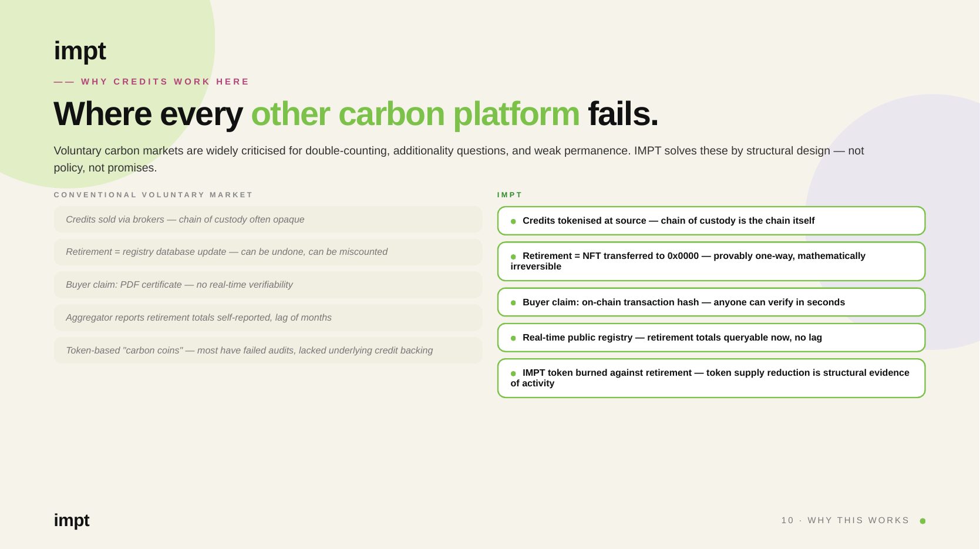Click the bullet dot before Buyer claim: on-chain
Image resolution: width=980 pixels, height=549 pixels.
point(513,303)
